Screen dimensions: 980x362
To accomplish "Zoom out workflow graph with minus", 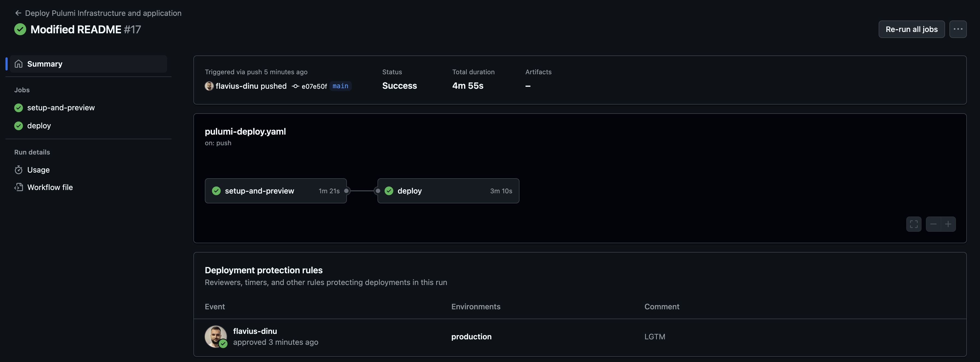I will tap(934, 224).
